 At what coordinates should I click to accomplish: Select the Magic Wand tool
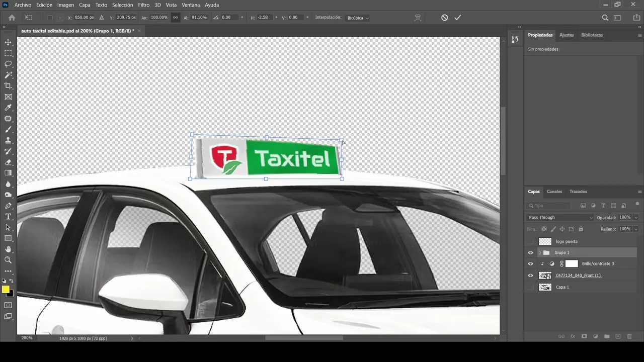(x=8, y=75)
